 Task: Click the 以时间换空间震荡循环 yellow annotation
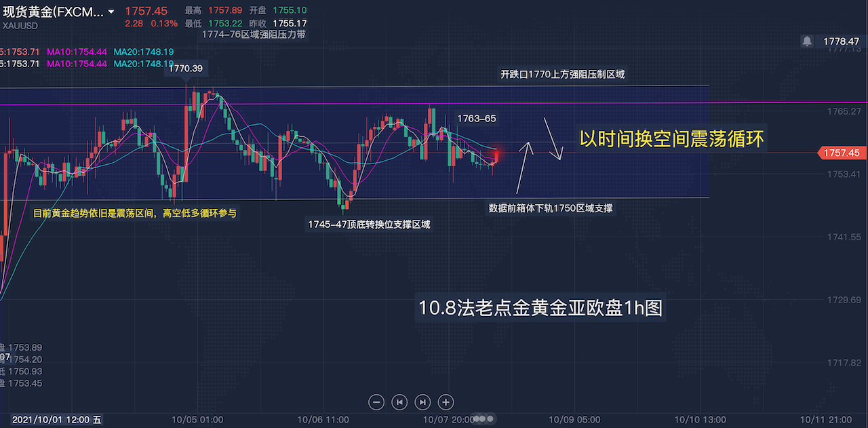tap(671, 139)
